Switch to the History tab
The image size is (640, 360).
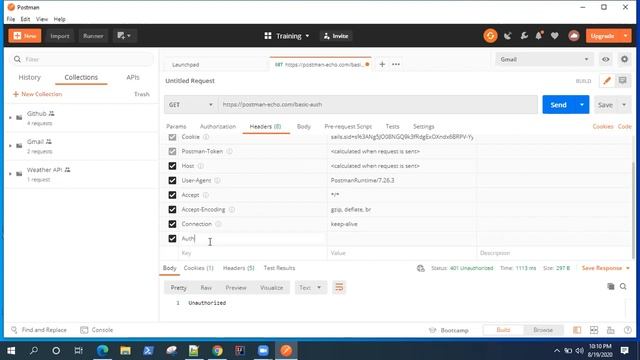pos(29,77)
